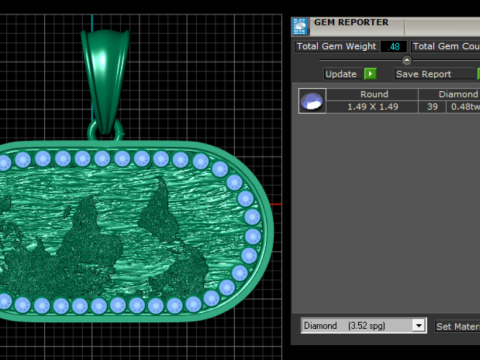480x360 pixels.
Task: Click the green arrow beside Update
Action: (370, 74)
